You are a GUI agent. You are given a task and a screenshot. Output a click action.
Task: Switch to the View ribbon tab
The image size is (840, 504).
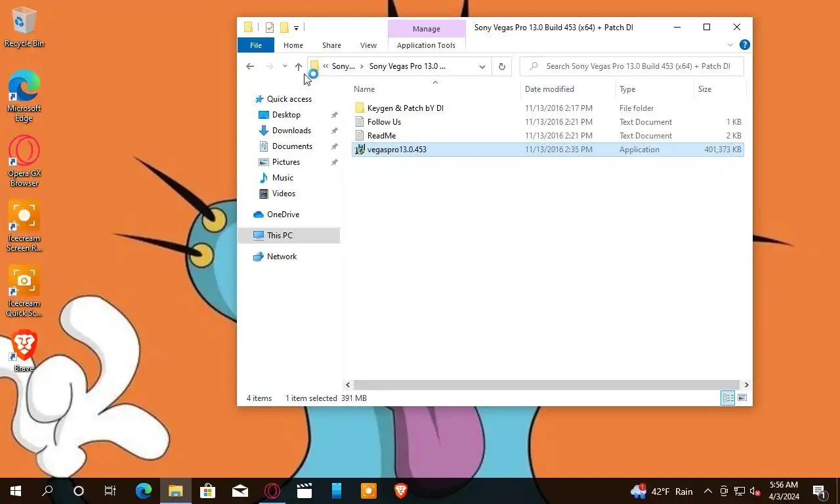click(x=368, y=45)
